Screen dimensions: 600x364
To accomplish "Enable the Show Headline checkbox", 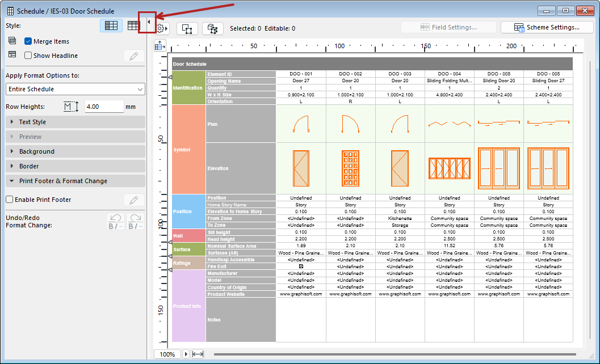I will (28, 56).
